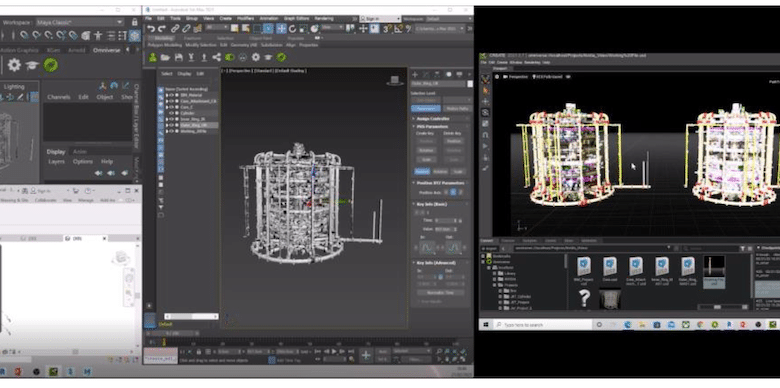
Task: Open the Lighting menu in Maya viewport
Action: (14, 87)
